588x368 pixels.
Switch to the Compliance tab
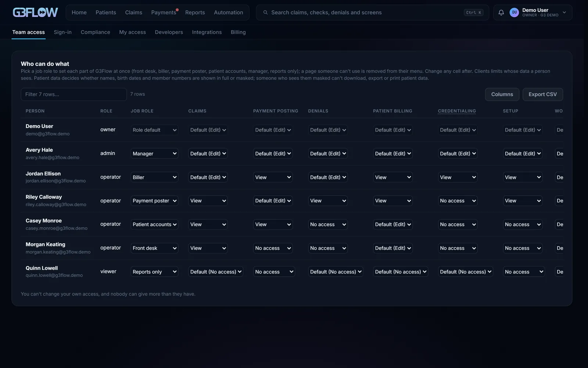click(x=96, y=32)
